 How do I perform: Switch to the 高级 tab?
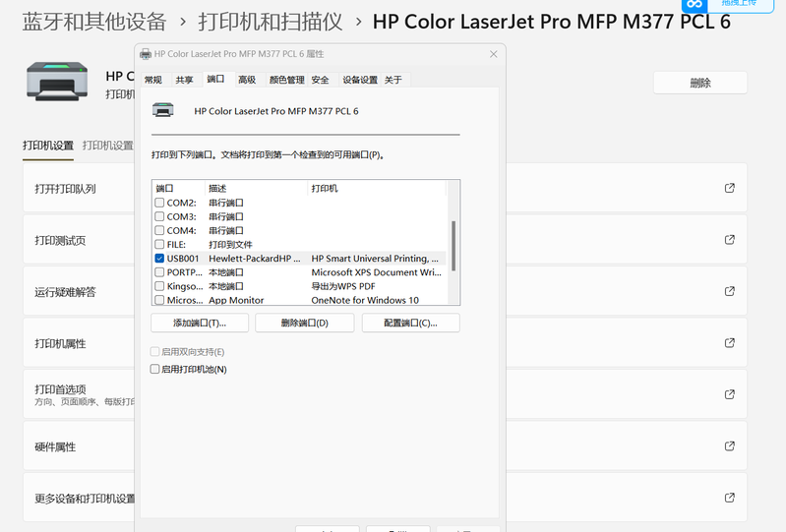point(246,80)
